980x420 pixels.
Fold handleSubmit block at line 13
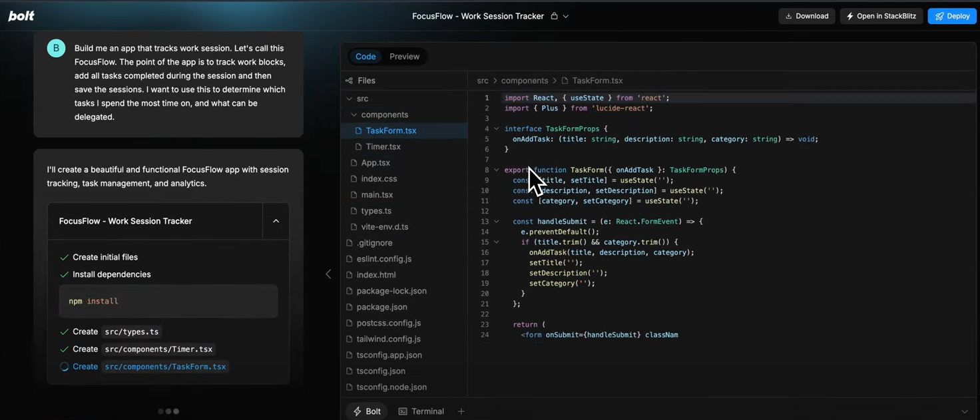tap(497, 221)
